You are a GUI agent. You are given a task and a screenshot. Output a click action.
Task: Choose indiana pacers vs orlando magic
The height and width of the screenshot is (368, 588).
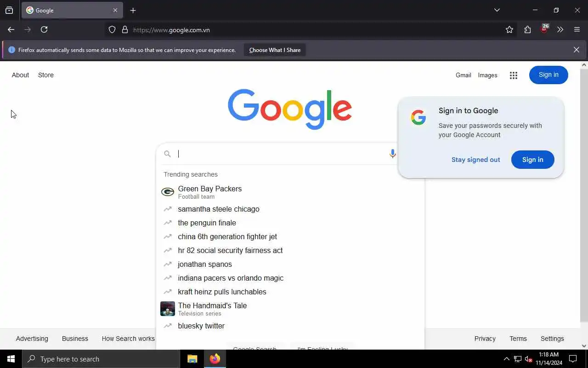(x=290, y=278)
